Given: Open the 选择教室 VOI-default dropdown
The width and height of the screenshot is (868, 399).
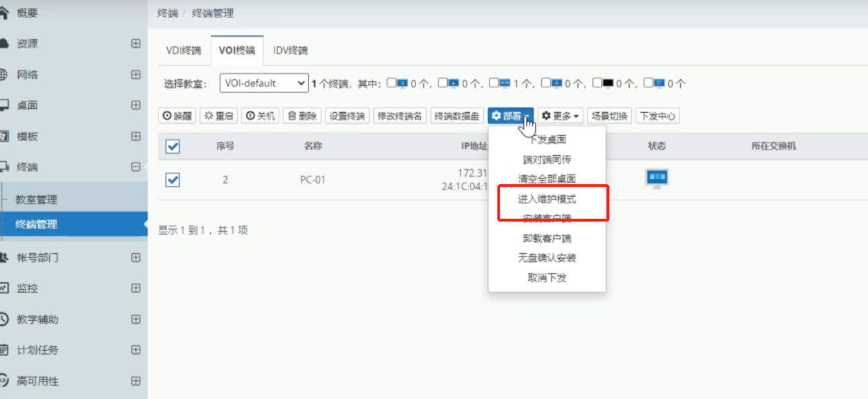Looking at the screenshot, I should click(263, 83).
